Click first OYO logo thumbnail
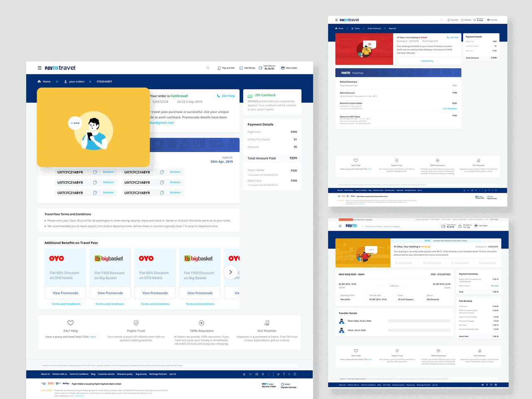 click(57, 259)
